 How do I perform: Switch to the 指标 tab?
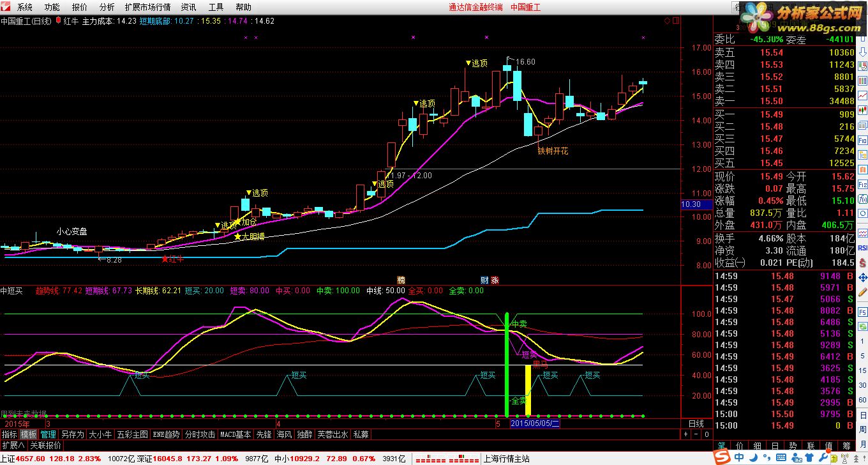click(x=10, y=434)
